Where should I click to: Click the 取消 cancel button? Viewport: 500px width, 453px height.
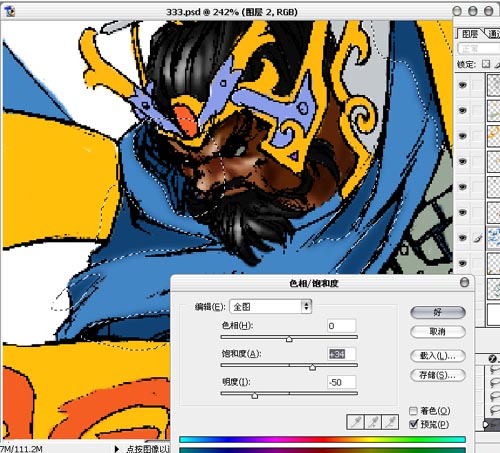coord(437,331)
